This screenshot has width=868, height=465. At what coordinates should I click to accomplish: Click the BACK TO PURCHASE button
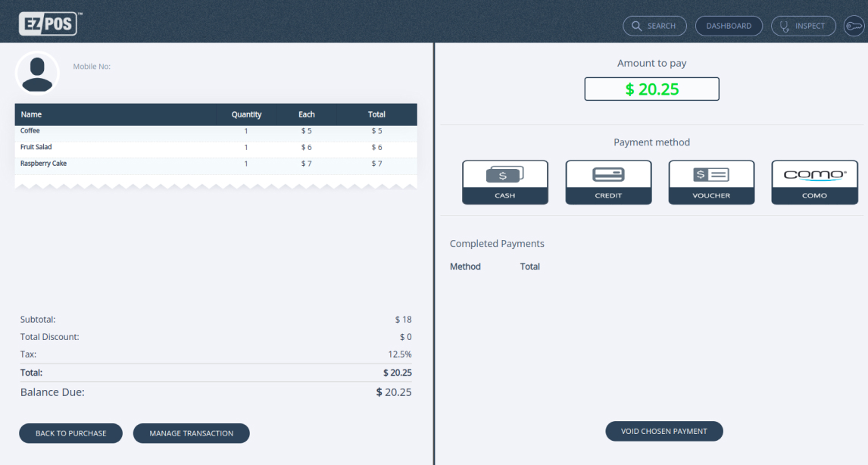pos(70,433)
